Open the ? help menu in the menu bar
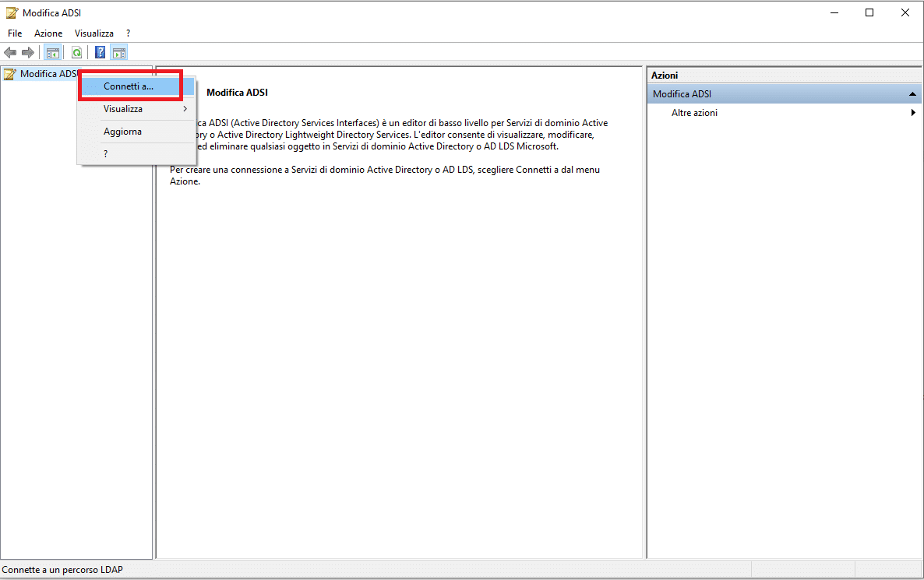This screenshot has width=924, height=580. point(128,33)
